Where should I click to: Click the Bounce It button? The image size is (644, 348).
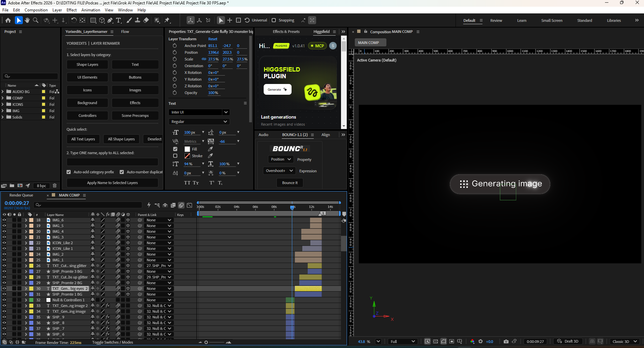[290, 183]
